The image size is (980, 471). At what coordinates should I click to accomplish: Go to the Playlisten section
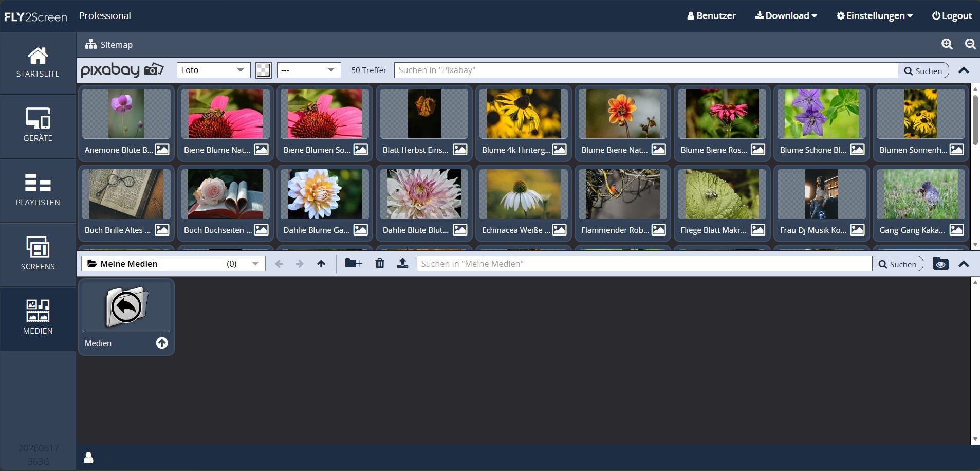[x=38, y=191]
